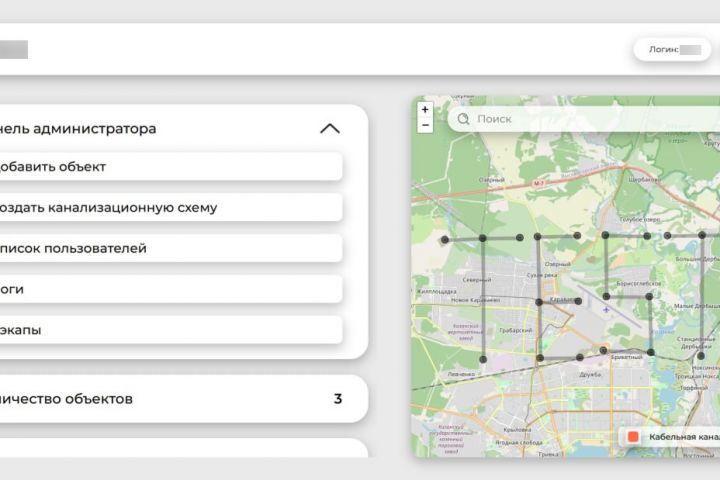The image size is (720, 480).
Task: Click the airport plane symbol on the map
Action: coord(606,310)
